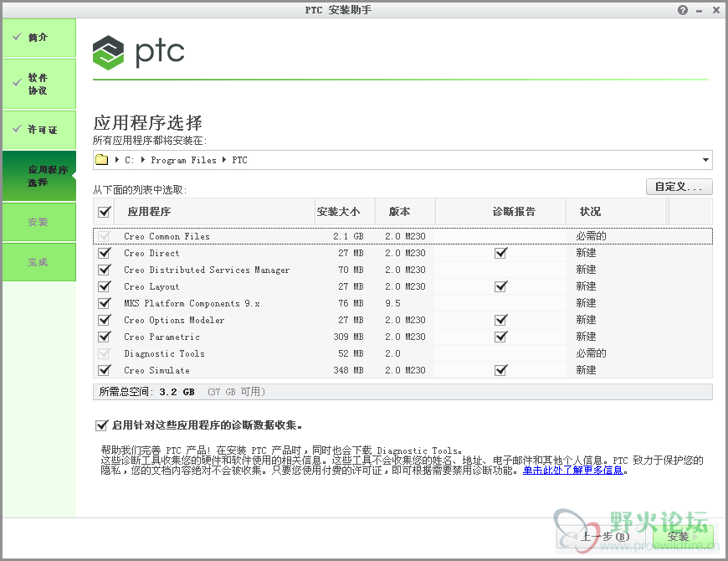Click the 上一步 (B) back button
The image size is (728, 561).
coord(602,537)
